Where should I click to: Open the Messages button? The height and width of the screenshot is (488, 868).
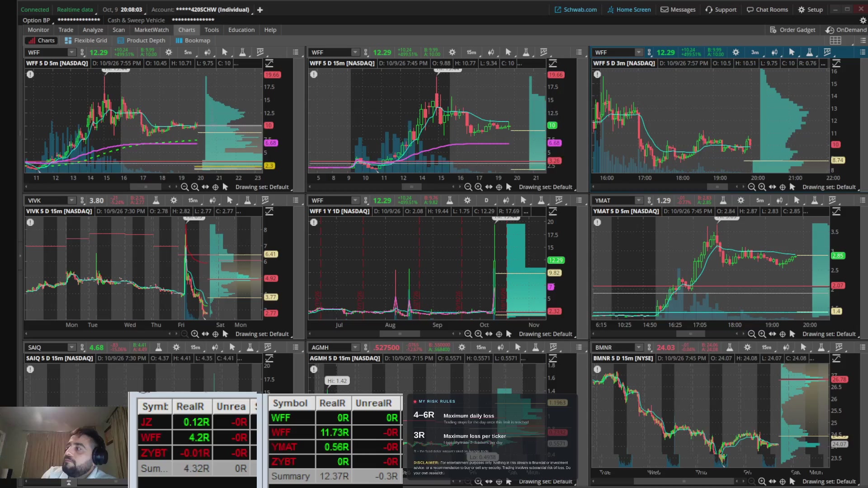(678, 9)
